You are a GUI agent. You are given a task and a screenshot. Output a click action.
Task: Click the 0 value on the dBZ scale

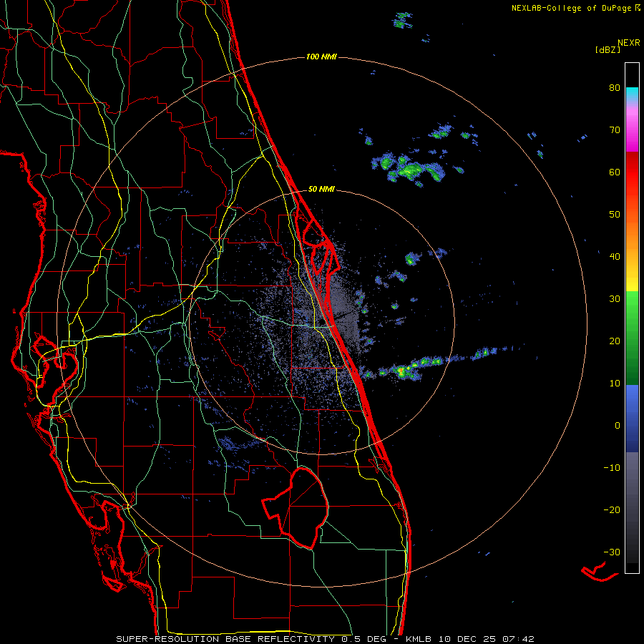[618, 426]
